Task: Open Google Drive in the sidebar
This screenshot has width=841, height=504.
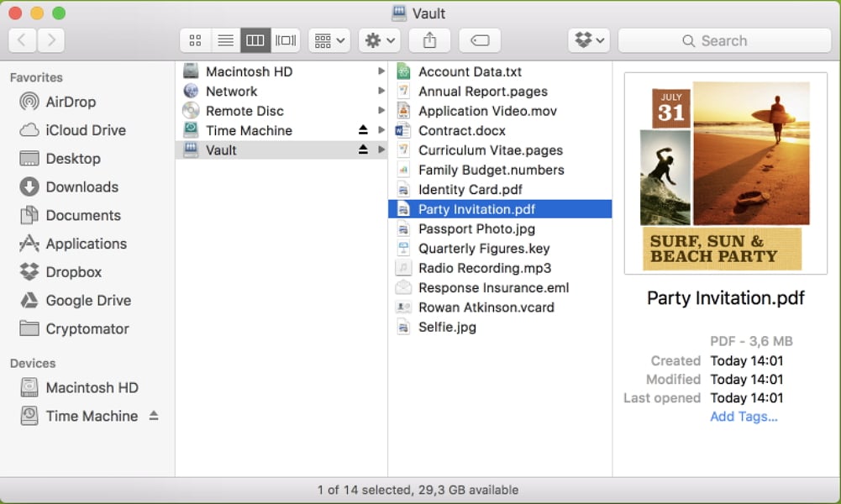Action: 88,300
